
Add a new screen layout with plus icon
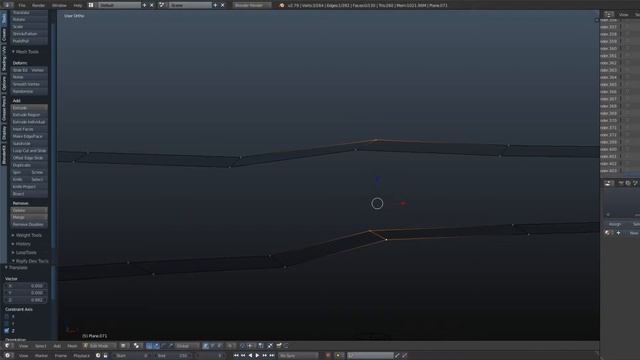[144, 5]
